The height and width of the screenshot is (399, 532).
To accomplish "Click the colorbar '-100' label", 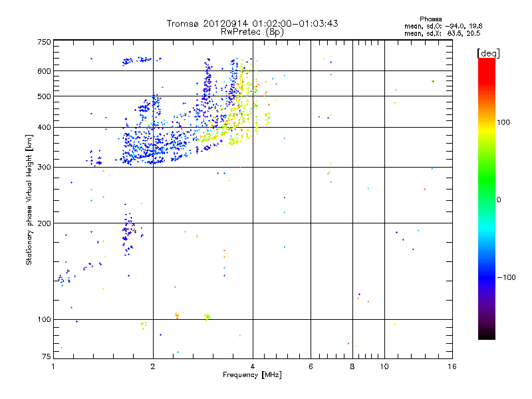I will [x=506, y=277].
